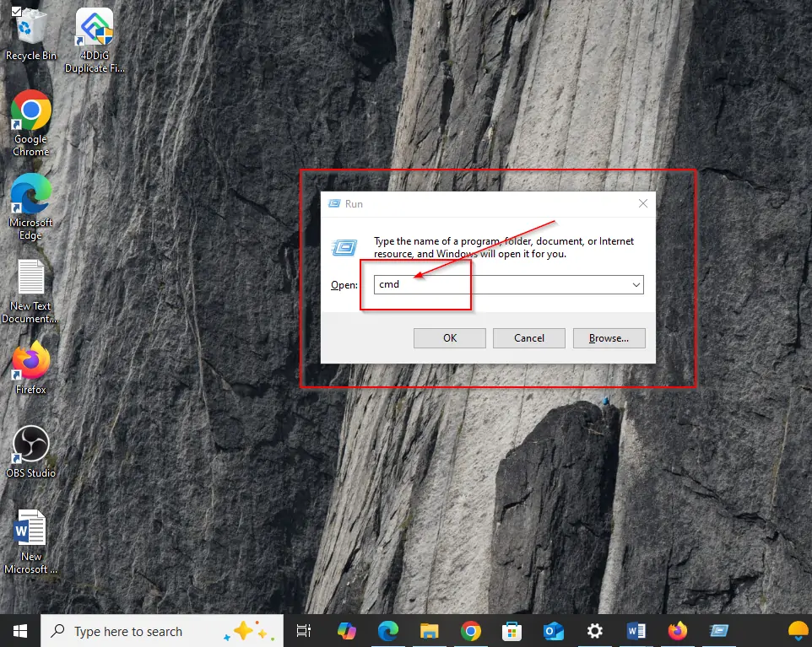The width and height of the screenshot is (812, 647).
Task: Open Outlook from the taskbar
Action: coord(554,631)
